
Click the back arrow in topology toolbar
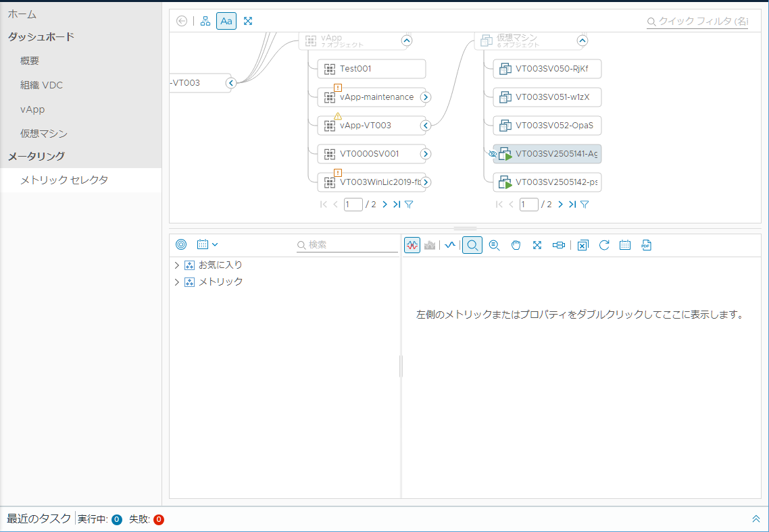pyautogui.click(x=182, y=21)
